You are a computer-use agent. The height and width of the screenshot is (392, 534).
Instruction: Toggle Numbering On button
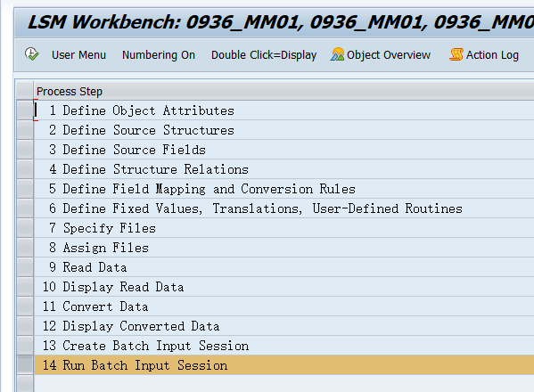point(159,54)
